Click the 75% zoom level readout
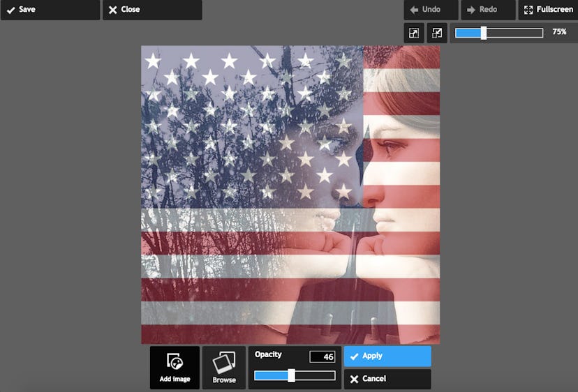Viewport: 578px width, 392px height. tap(559, 32)
